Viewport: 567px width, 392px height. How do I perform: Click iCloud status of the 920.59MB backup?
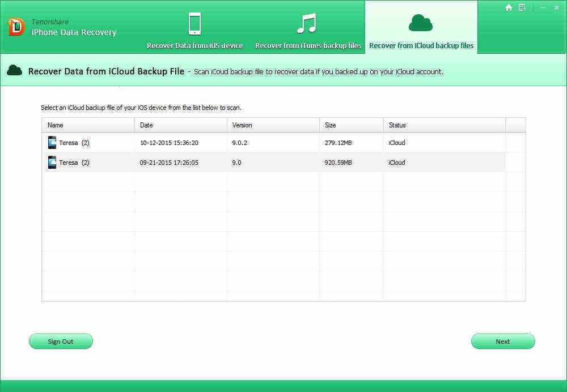pyautogui.click(x=397, y=163)
